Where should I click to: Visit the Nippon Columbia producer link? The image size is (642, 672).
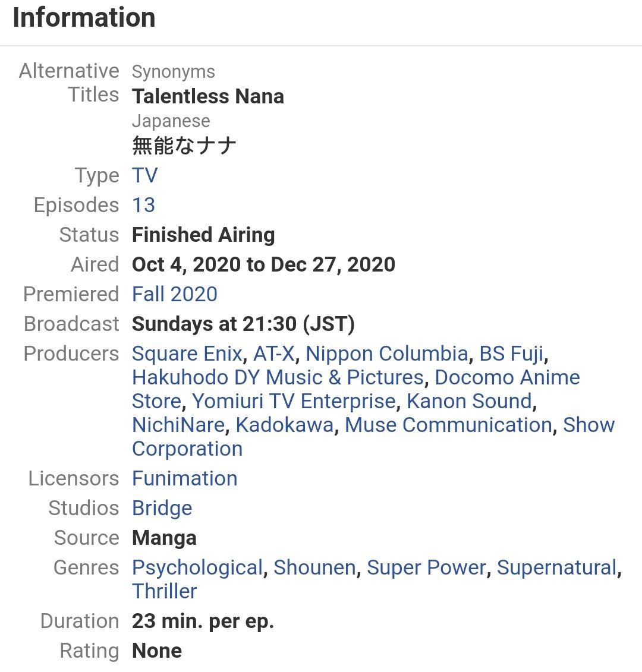coord(387,354)
